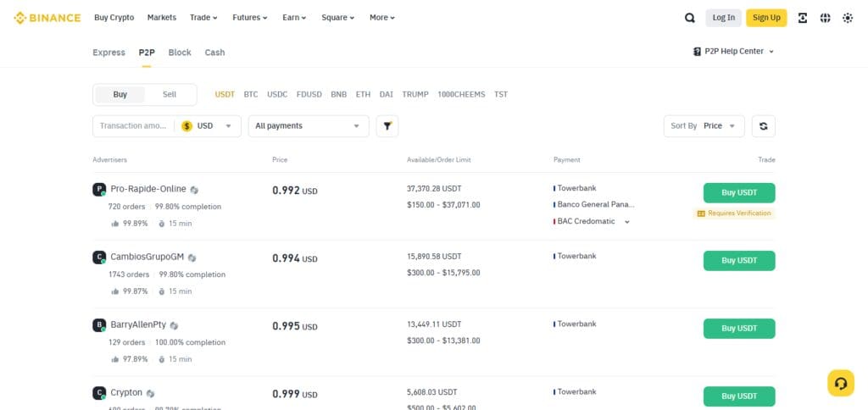Select the USDT coin tab

(x=225, y=95)
